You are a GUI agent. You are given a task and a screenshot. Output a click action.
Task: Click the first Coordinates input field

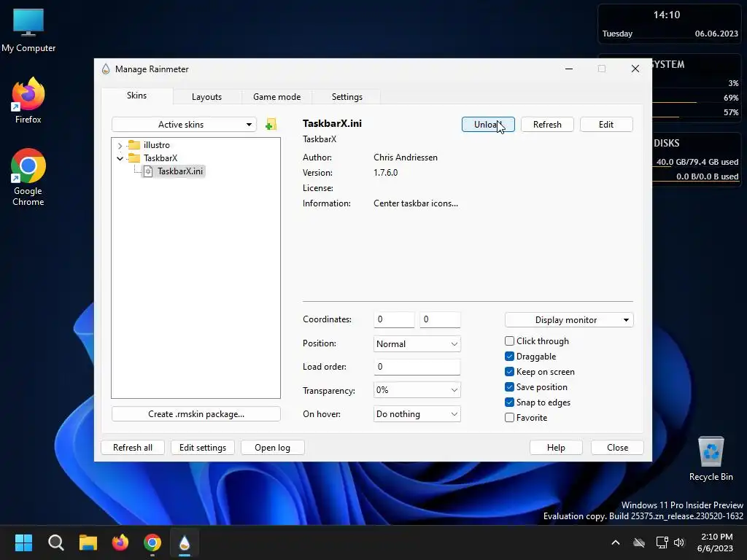point(394,319)
